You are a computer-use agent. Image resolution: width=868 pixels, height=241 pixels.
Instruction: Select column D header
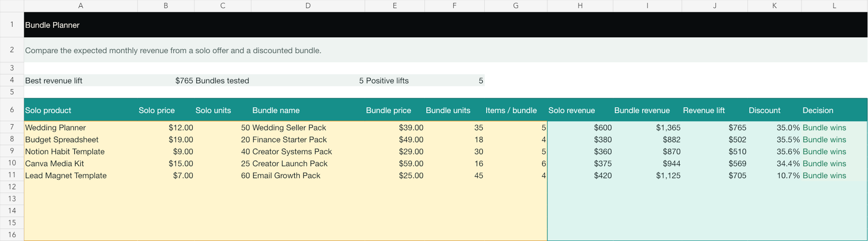tap(308, 6)
